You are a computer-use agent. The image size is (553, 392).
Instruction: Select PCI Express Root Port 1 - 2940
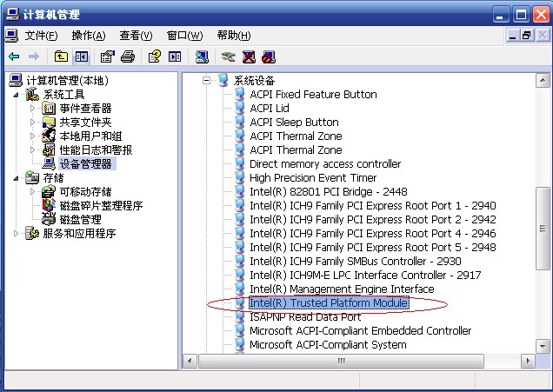tap(373, 205)
